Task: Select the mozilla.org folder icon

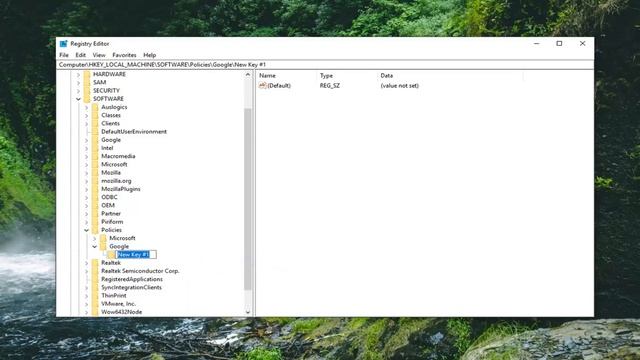Action: (95, 181)
